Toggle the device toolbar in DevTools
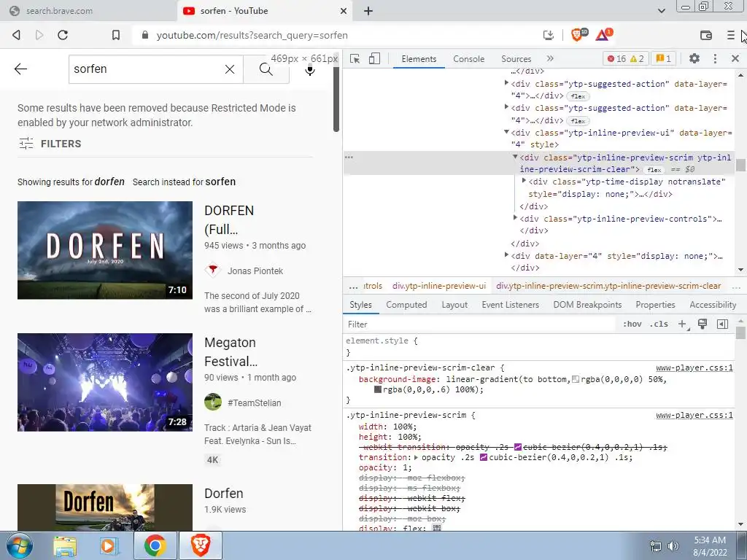Screen dimensions: 747x560 374,58
